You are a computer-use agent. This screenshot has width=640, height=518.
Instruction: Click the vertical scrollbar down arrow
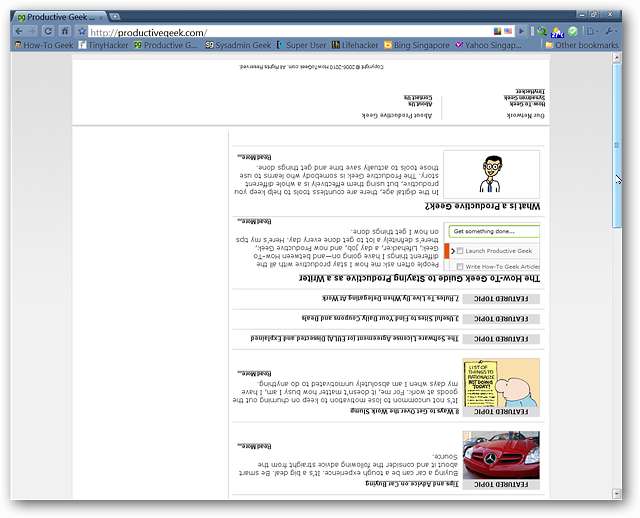click(617, 493)
